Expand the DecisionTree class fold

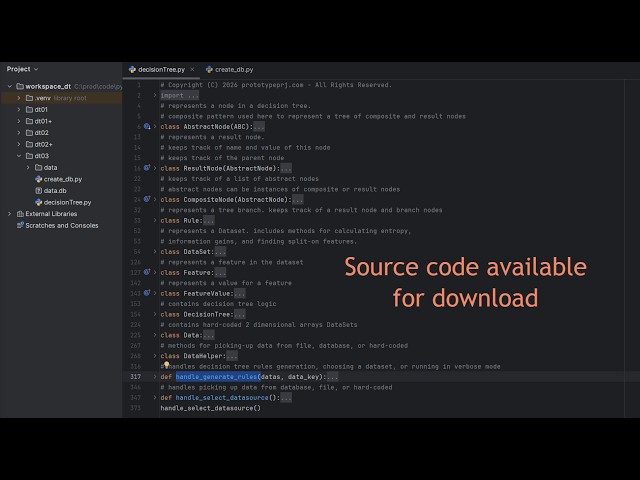tap(155, 314)
